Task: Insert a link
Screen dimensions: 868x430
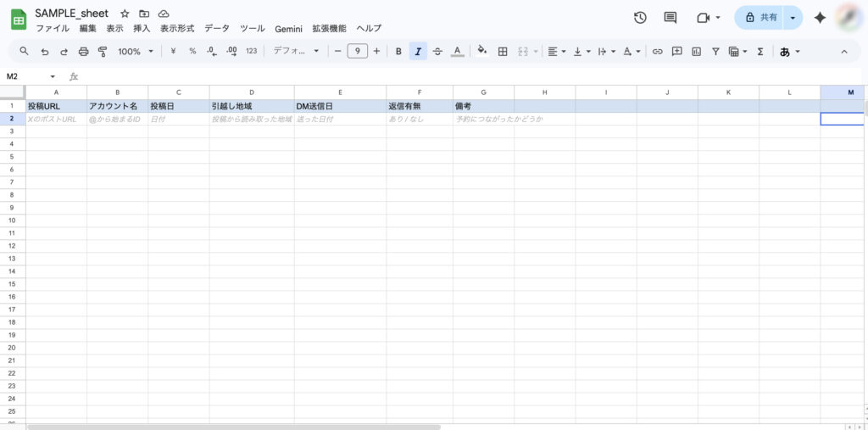Action: pos(657,52)
